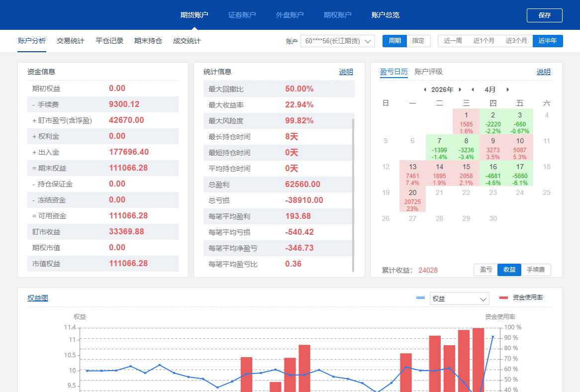Click 手续费 value 9300.12
This screenshot has width=580, height=392.
(x=124, y=104)
